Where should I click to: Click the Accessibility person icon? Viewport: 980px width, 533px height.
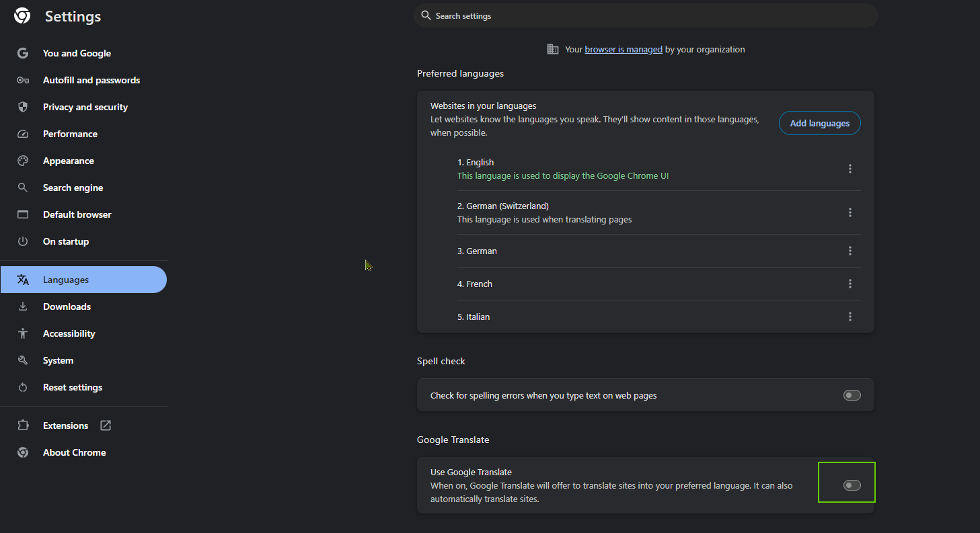pos(23,333)
